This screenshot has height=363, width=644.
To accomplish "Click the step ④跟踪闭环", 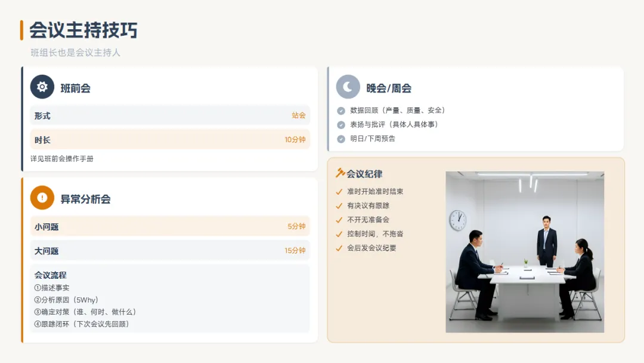I will click(82, 324).
